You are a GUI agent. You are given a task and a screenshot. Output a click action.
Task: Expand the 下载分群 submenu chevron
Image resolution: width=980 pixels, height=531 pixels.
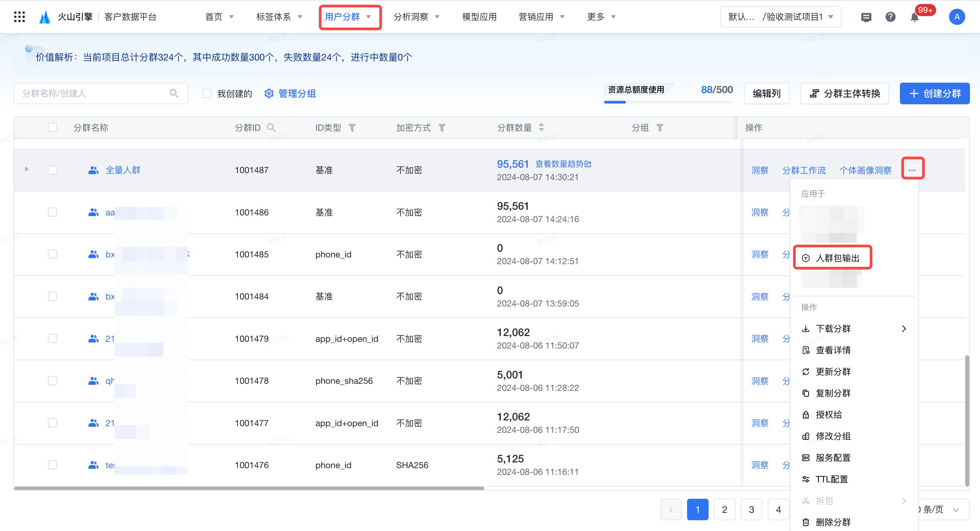coord(904,329)
